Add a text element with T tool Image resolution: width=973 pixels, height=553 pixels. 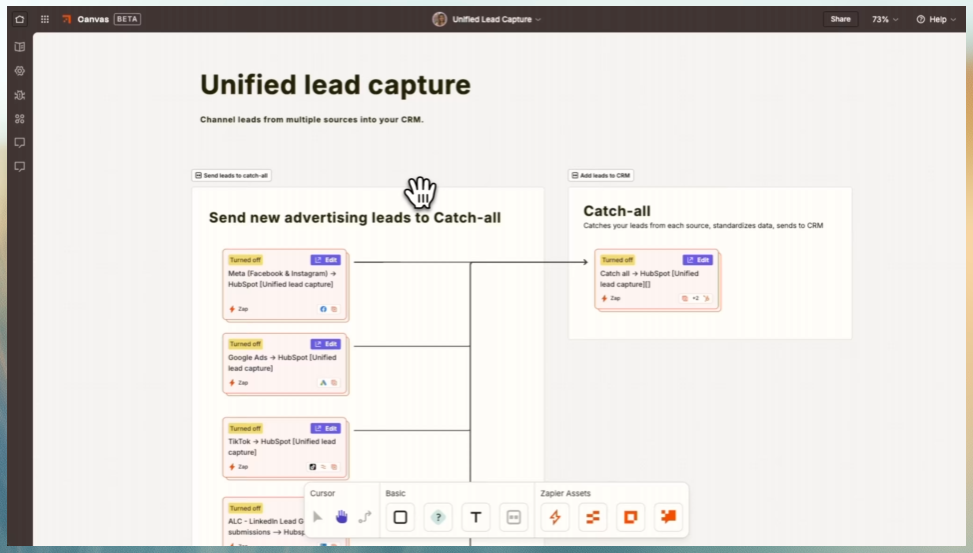coord(476,517)
